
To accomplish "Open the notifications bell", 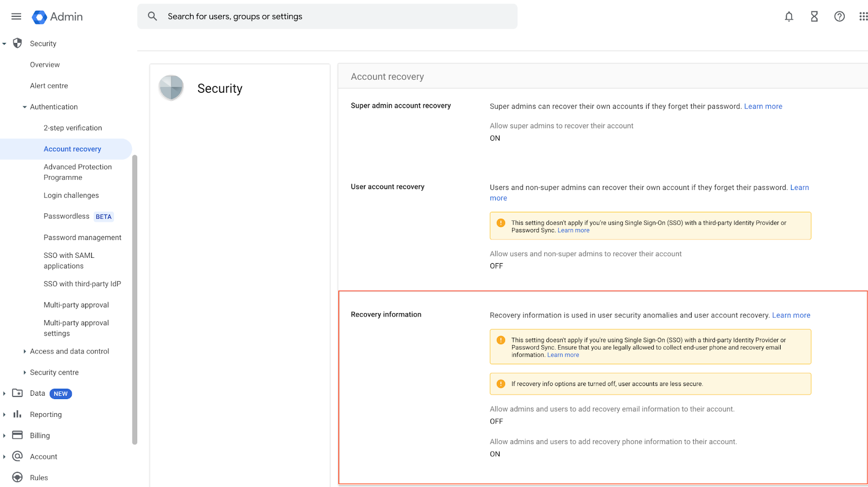I will (x=789, y=16).
